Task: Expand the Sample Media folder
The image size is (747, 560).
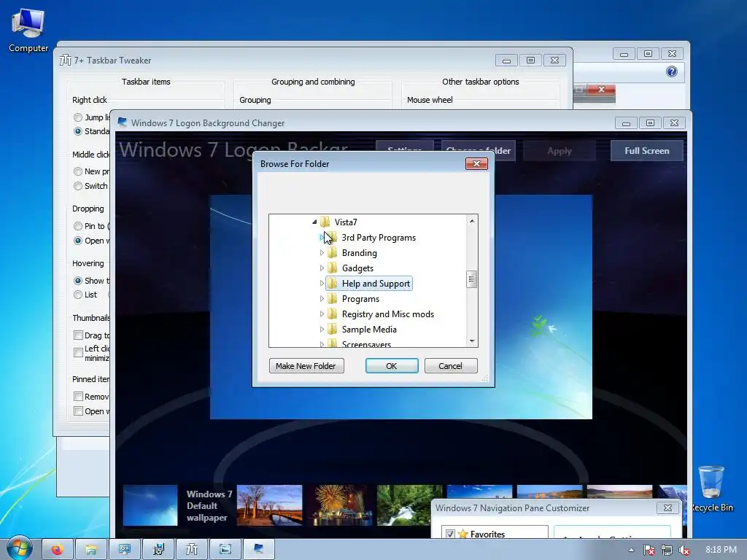Action: click(x=322, y=329)
